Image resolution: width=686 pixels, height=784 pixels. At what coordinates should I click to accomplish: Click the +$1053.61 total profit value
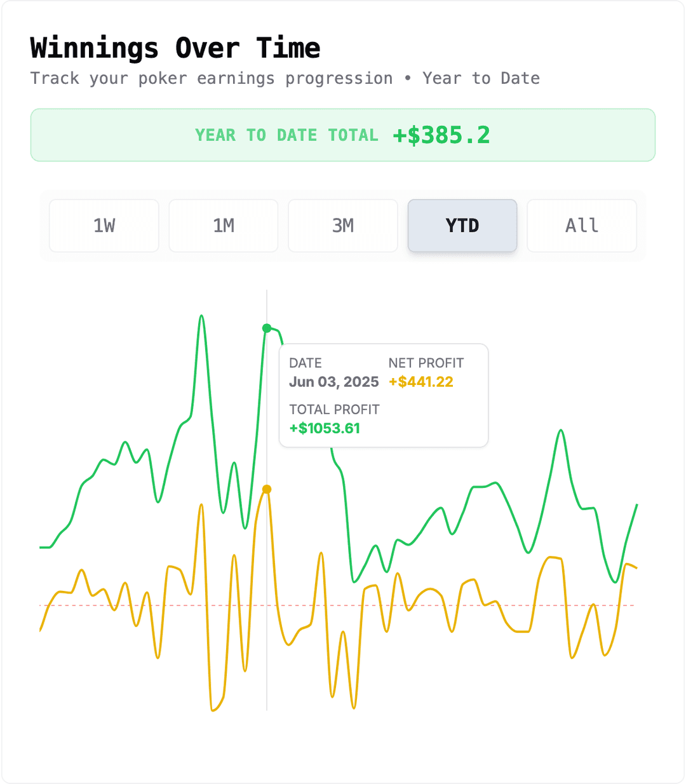tap(325, 428)
